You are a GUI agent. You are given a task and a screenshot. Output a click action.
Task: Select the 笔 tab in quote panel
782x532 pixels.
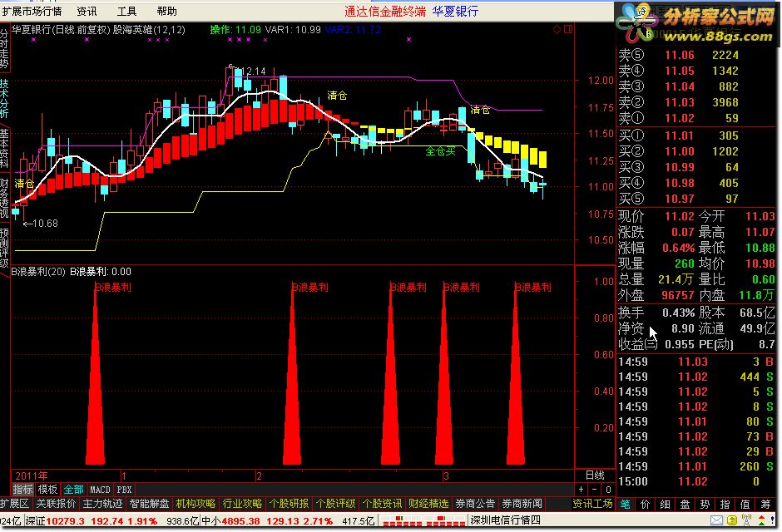click(626, 505)
